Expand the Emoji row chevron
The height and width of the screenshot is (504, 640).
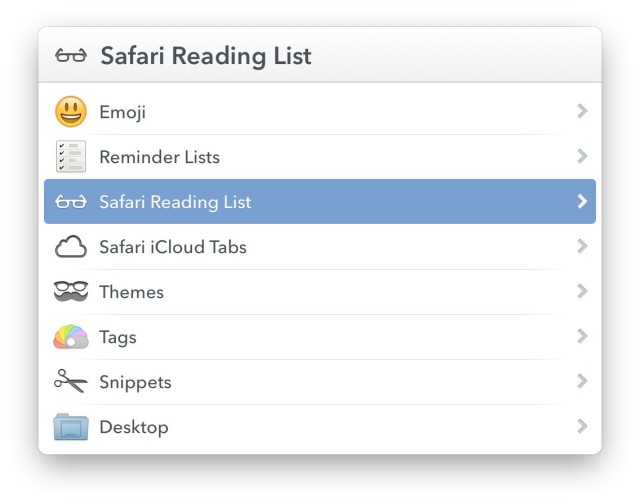click(x=582, y=112)
